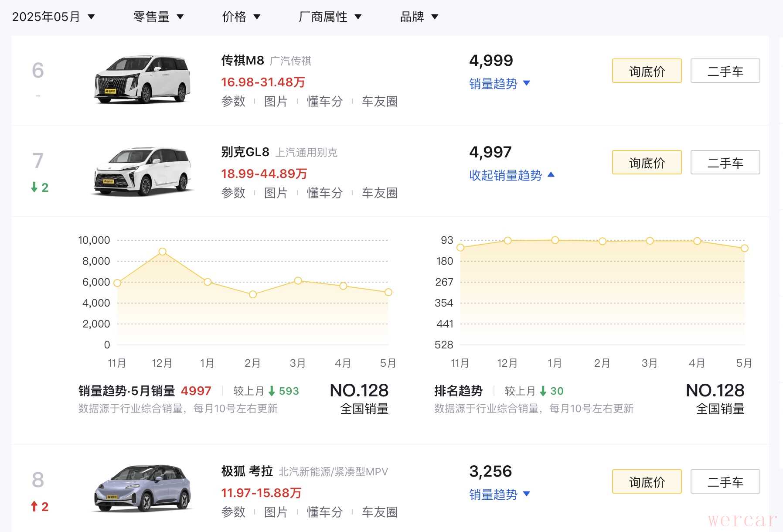Click the 18.99-44.89万 price text

point(264,174)
